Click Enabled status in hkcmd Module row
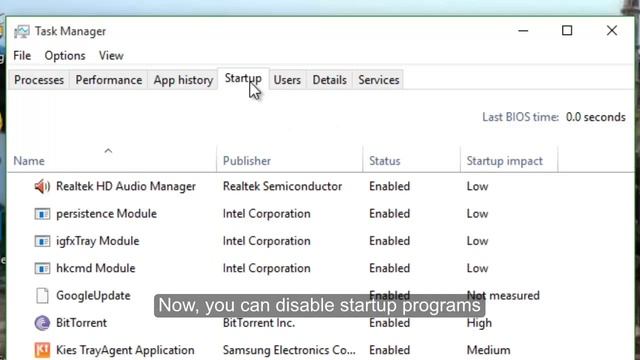 pyautogui.click(x=390, y=269)
